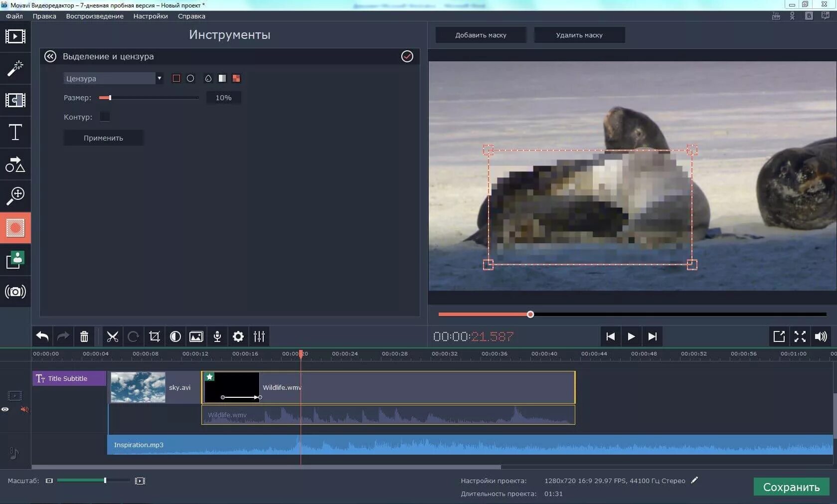Click the Применить button
Viewport: 837px width, 504px height.
point(103,138)
